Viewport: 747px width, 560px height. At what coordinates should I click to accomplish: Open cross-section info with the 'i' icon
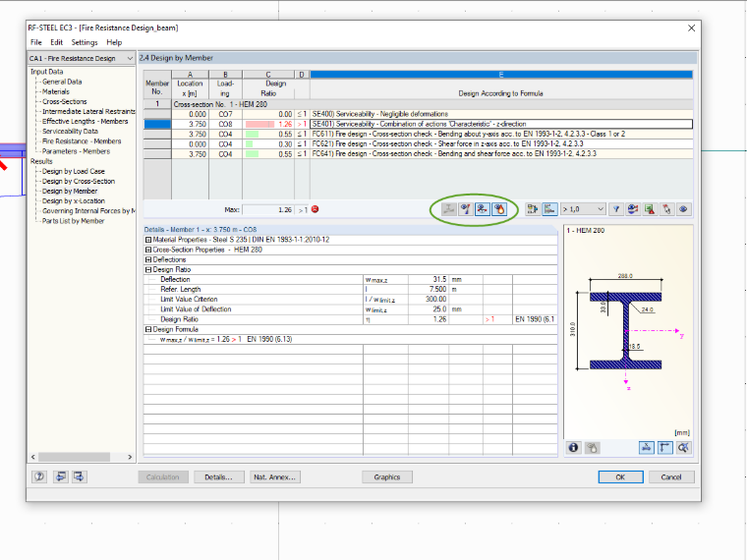(x=574, y=448)
